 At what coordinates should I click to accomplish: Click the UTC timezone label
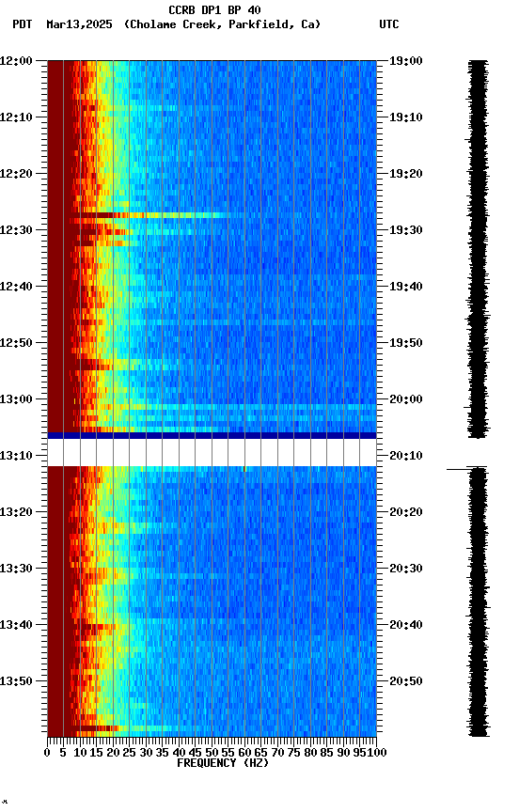click(389, 24)
